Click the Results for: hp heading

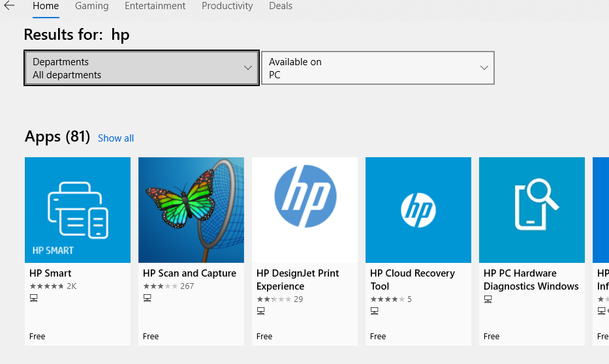click(x=76, y=35)
